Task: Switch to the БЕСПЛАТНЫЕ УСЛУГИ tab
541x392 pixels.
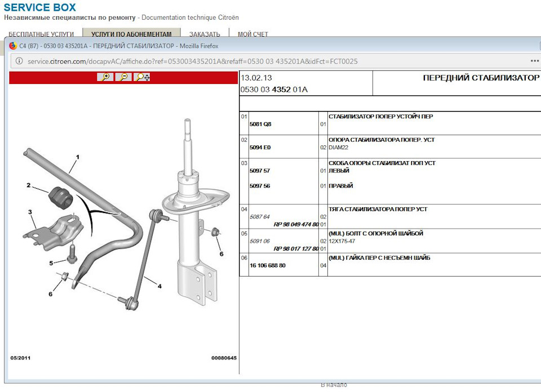Action: pos(41,34)
